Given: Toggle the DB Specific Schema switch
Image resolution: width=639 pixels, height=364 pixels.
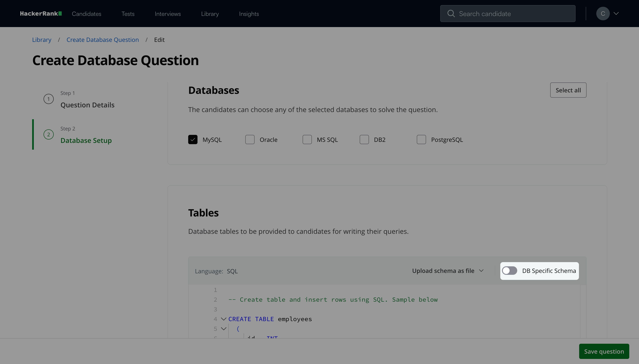Looking at the screenshot, I should 510,271.
